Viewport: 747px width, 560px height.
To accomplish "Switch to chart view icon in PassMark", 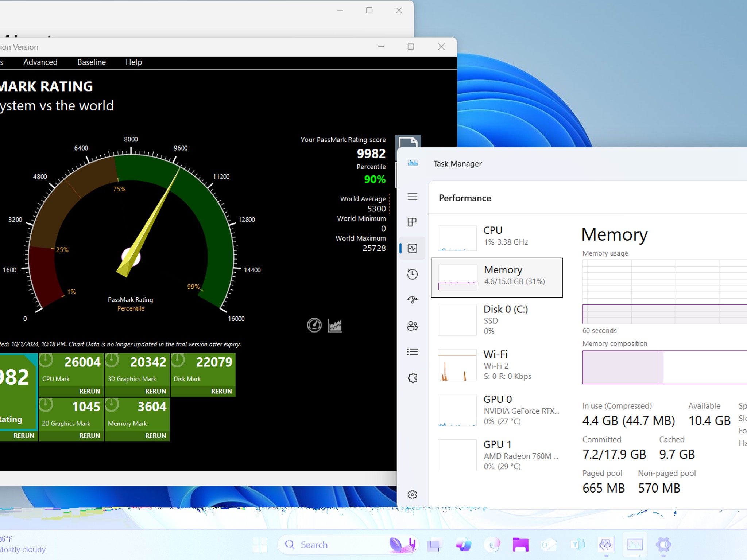I will click(335, 325).
